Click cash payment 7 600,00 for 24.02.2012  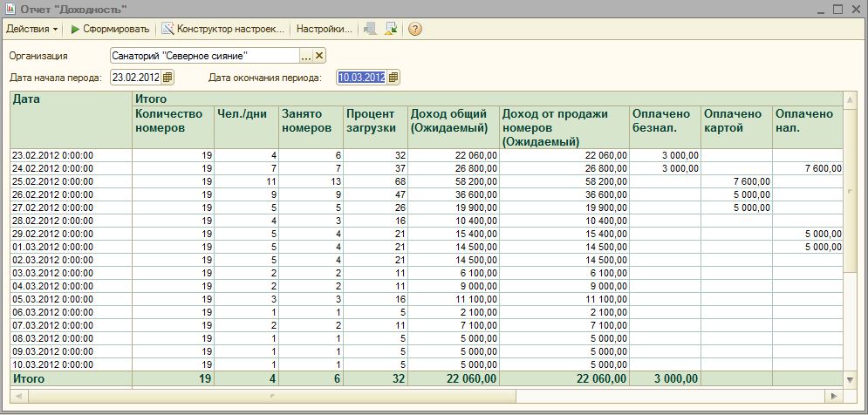click(x=808, y=168)
